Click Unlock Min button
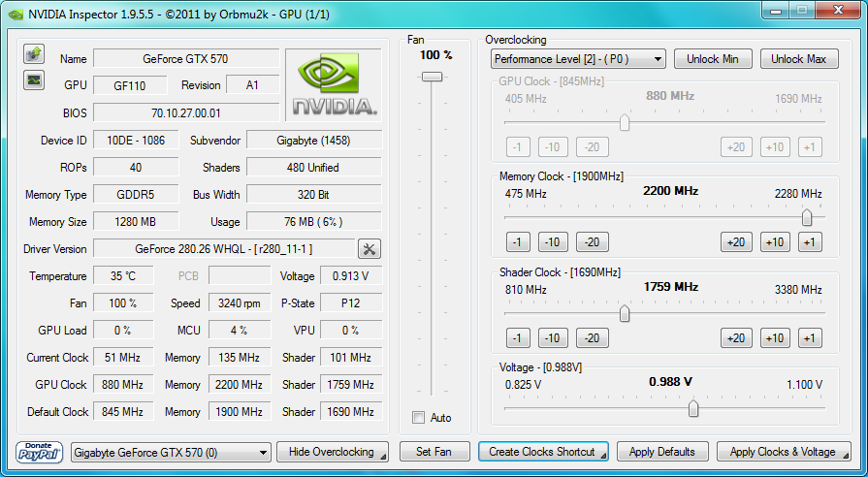 pyautogui.click(x=713, y=59)
